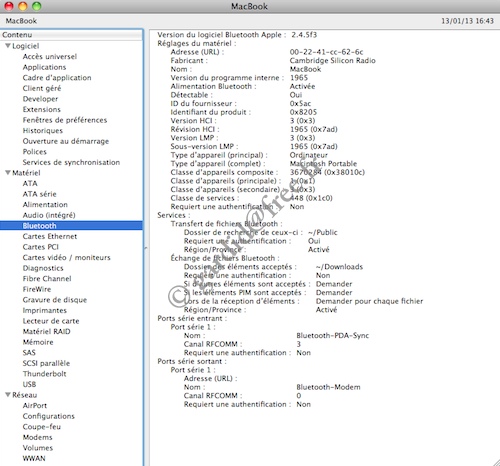The width and height of the screenshot is (500, 466).
Task: Select Matériel RAID entry
Action: click(x=47, y=331)
